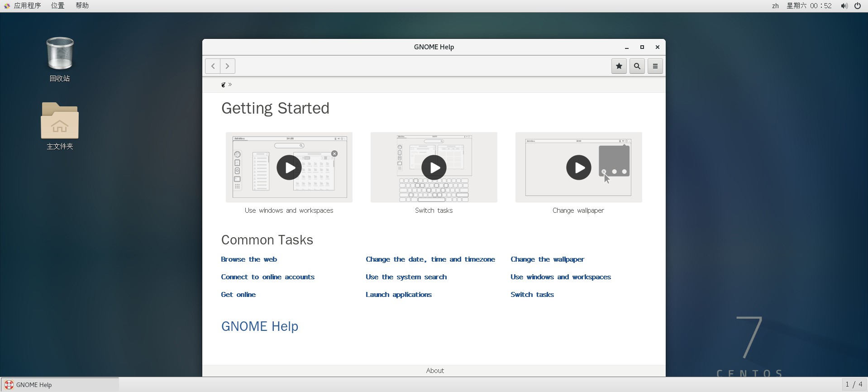Click the zh input language indicator
The image size is (868, 392).
tap(775, 6)
